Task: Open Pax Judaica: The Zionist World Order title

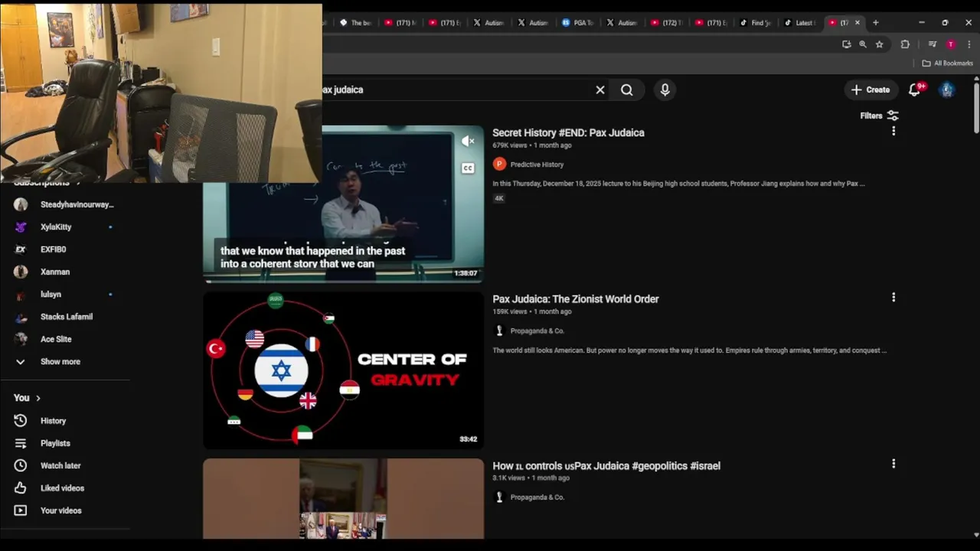Action: (x=576, y=299)
